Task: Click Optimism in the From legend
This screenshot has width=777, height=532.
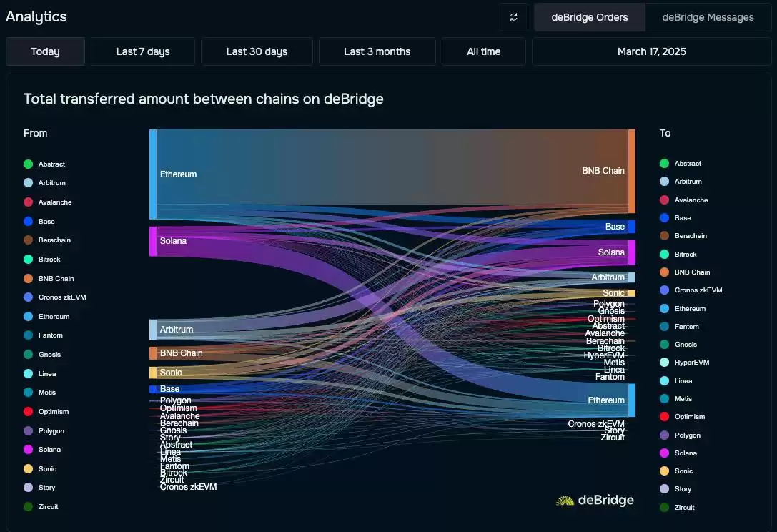Action: 46,412
